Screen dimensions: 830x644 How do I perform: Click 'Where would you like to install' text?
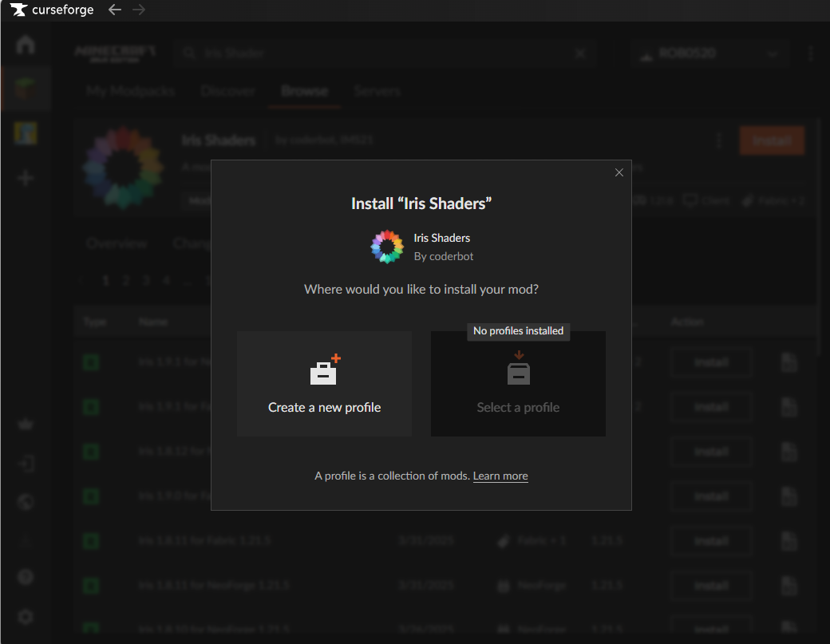(421, 289)
